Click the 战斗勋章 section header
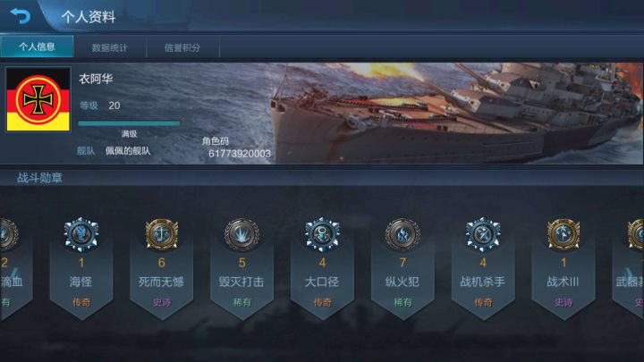This screenshot has height=362, width=644. 39,178
